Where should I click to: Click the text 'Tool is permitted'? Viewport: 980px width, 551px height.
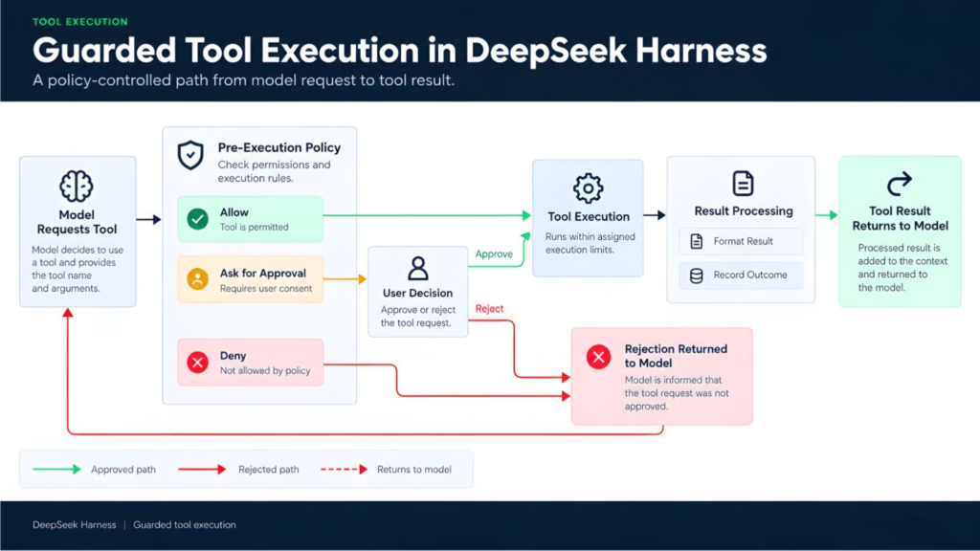(255, 228)
